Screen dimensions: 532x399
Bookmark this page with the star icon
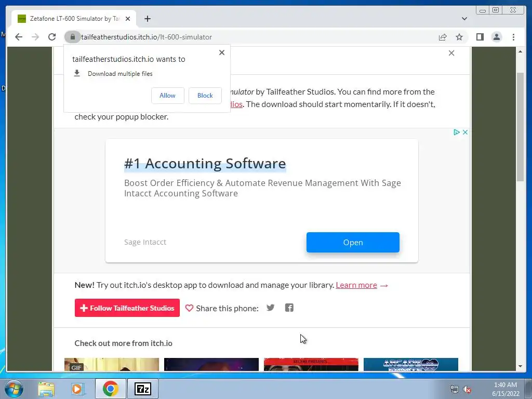tap(459, 37)
